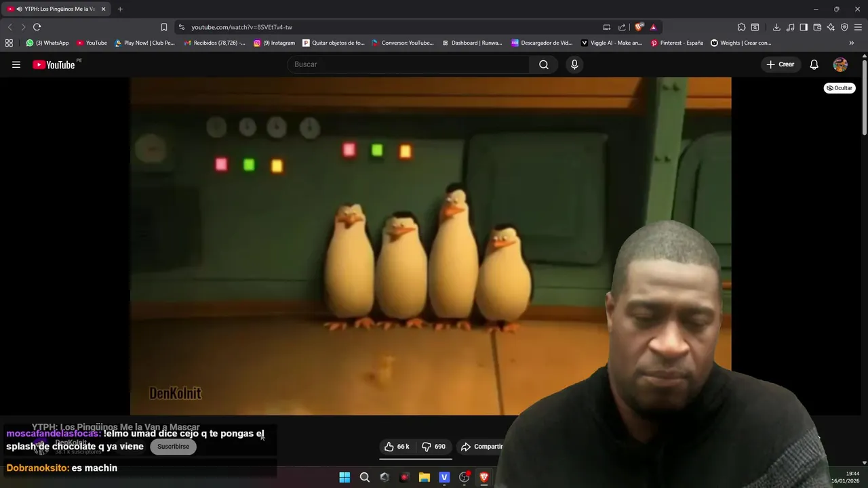Open the Descargador de Vid... bookmark
The height and width of the screenshot is (488, 868).
point(542,43)
